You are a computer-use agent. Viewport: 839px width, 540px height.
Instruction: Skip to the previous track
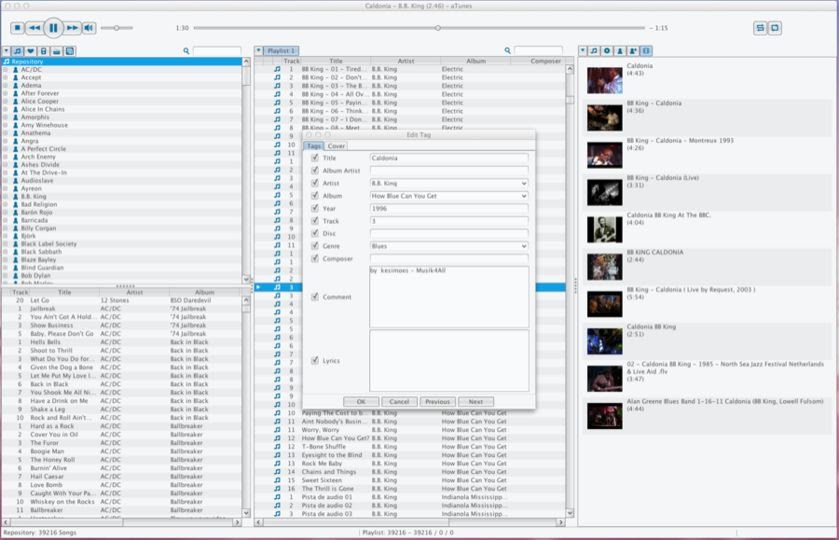click(34, 28)
